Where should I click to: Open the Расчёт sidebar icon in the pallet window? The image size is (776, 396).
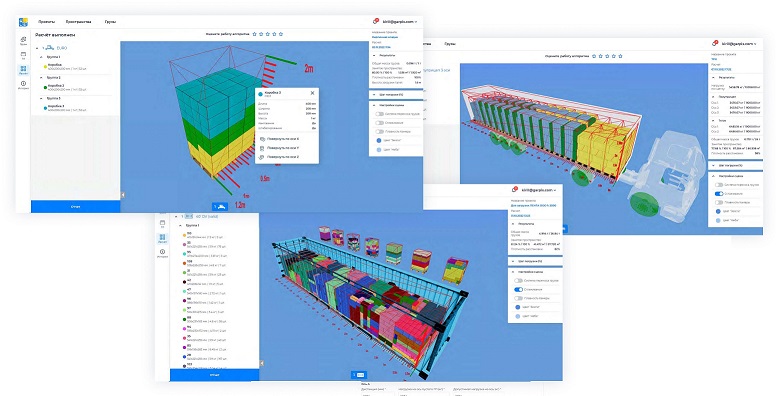click(23, 70)
